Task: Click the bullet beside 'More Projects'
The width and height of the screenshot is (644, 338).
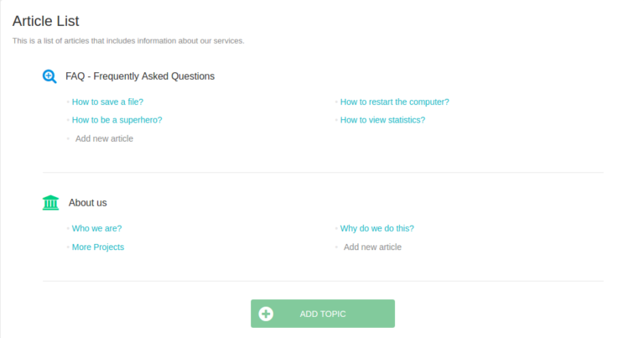Action: tap(68, 247)
